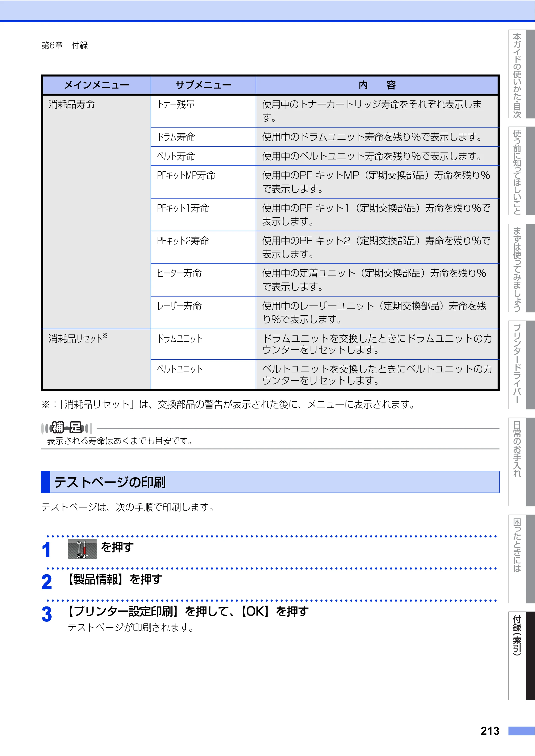Image resolution: width=535 pixels, height=756 pixels.
Task: Open the 付録(索引) side tab
Action: pyautogui.click(x=521, y=656)
